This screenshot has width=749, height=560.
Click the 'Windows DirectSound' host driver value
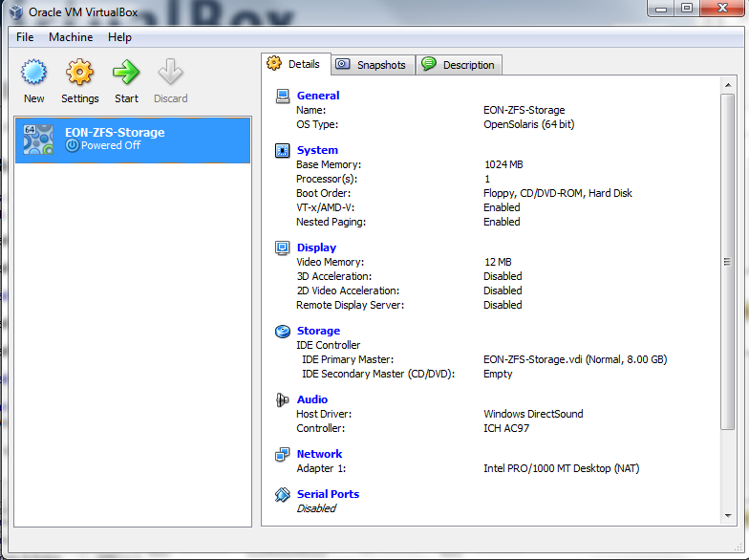[533, 415]
